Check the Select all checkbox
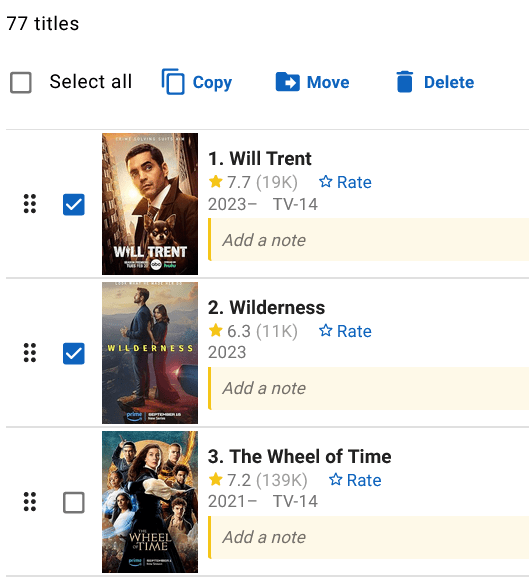 point(21,82)
